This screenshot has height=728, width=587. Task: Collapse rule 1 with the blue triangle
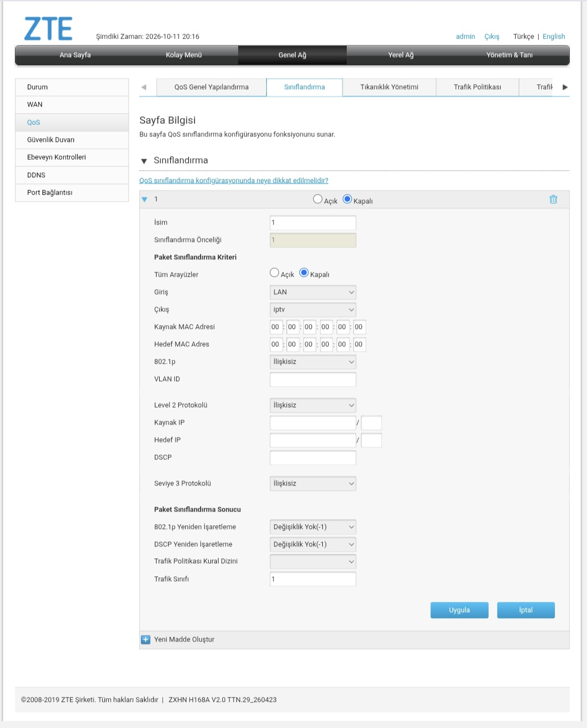tap(145, 200)
